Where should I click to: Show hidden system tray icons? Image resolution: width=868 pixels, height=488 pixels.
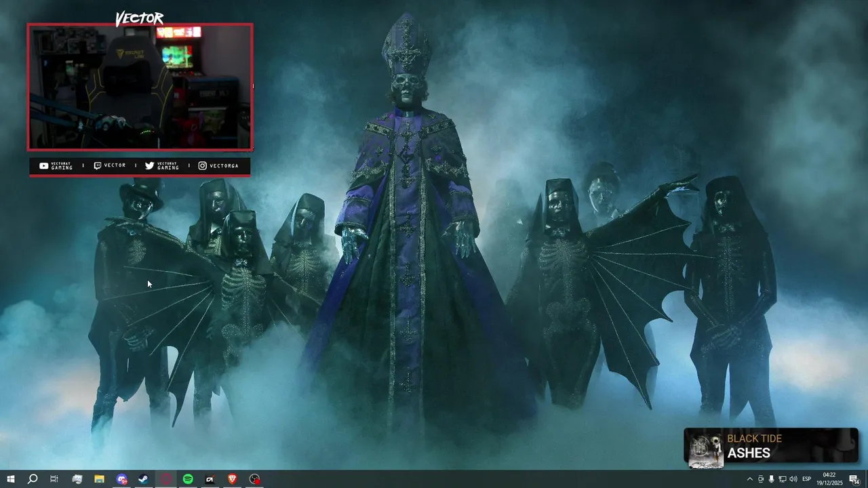coord(749,479)
